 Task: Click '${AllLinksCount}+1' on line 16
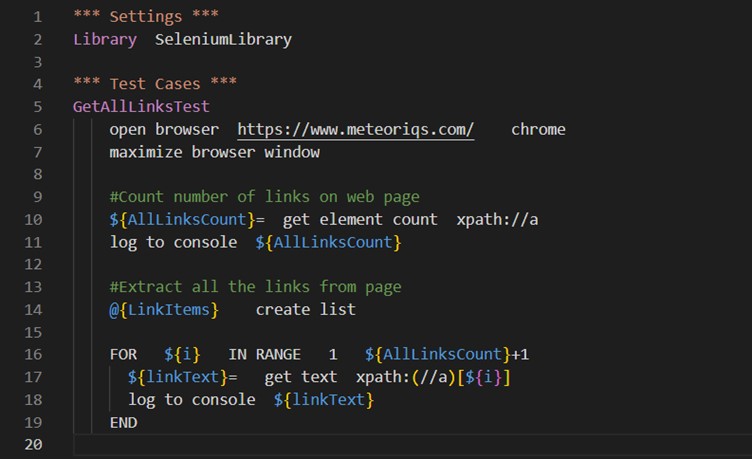tap(446, 354)
